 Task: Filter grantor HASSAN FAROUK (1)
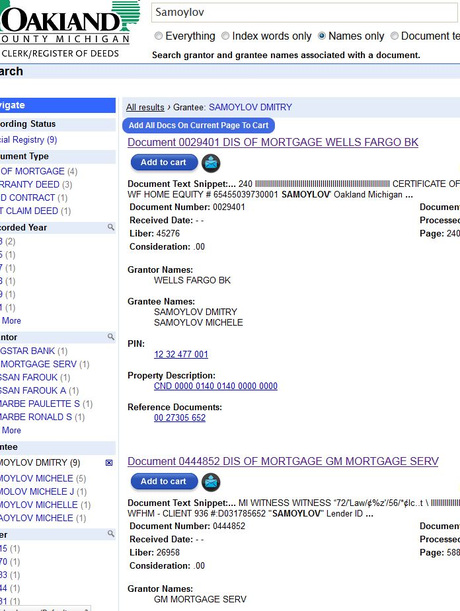tap(35, 378)
